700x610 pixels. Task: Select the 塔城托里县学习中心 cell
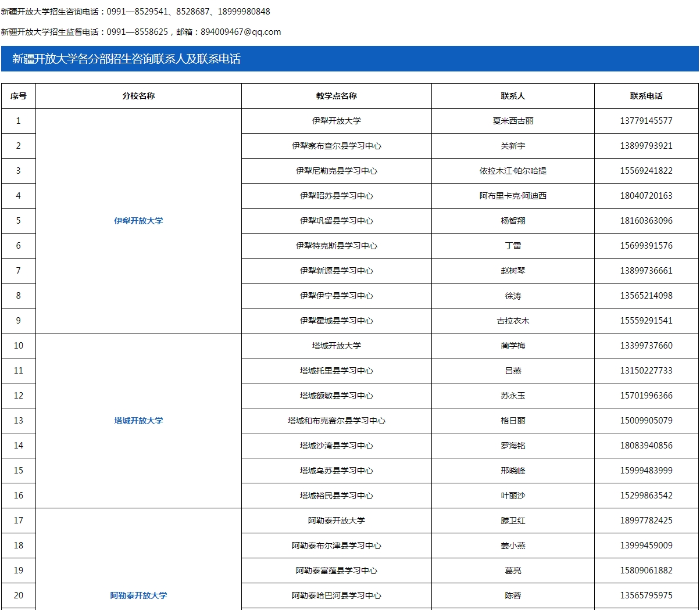point(336,370)
